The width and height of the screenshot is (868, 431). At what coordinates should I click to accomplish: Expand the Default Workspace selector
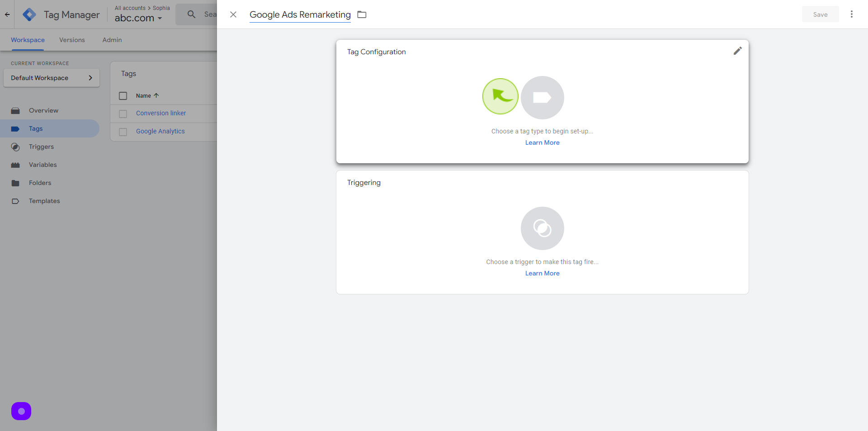[x=52, y=78]
